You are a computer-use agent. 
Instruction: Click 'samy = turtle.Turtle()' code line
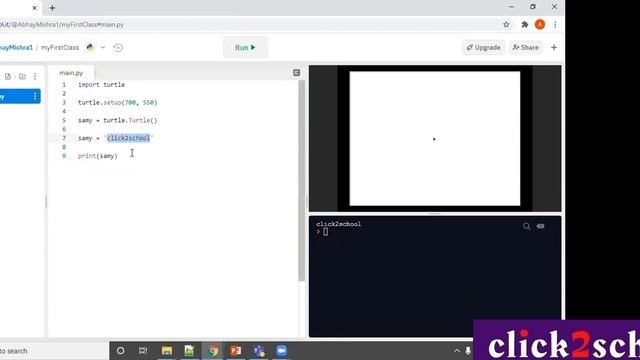point(118,120)
